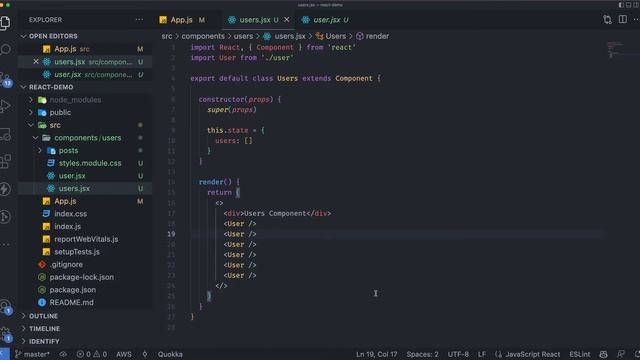Open setupTests.js file
The image size is (640, 360).
coord(77,252)
